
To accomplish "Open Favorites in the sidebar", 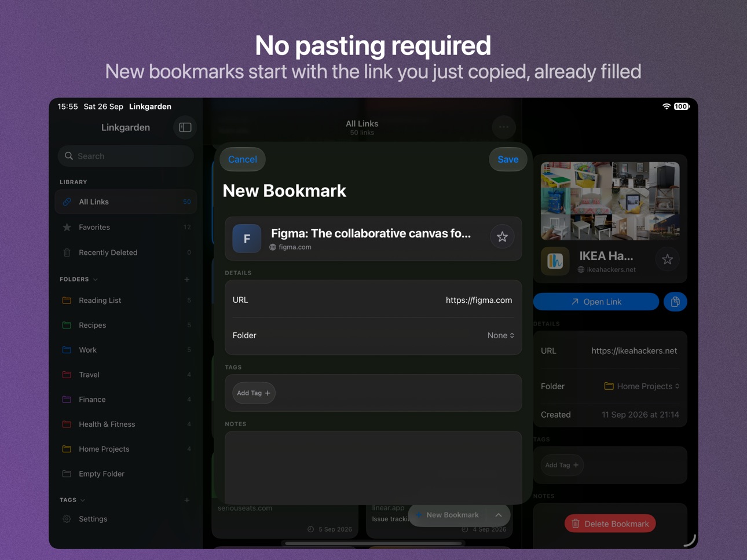I will [126, 227].
